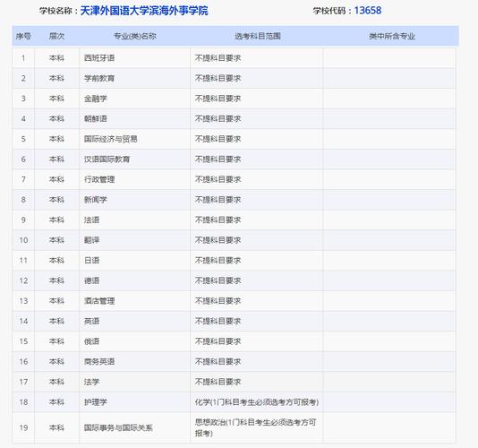Select the school code 13658
This screenshot has height=448, width=478.
(368, 11)
